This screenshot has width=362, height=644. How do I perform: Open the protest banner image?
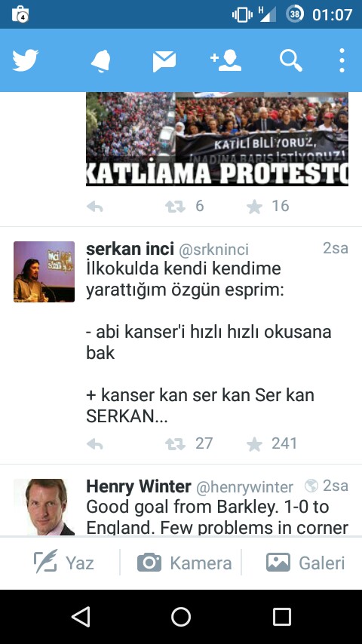pos(217,139)
